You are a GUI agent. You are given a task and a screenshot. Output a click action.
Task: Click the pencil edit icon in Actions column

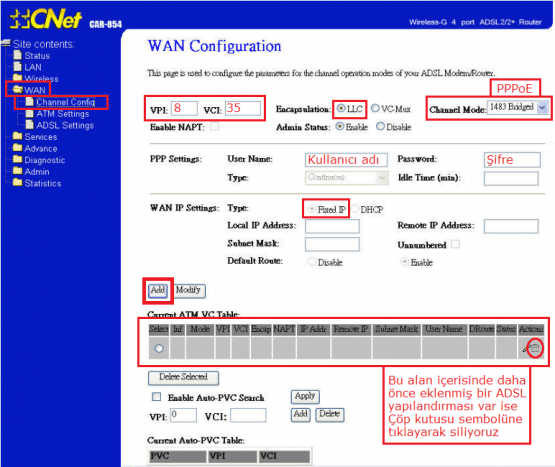[x=526, y=349]
